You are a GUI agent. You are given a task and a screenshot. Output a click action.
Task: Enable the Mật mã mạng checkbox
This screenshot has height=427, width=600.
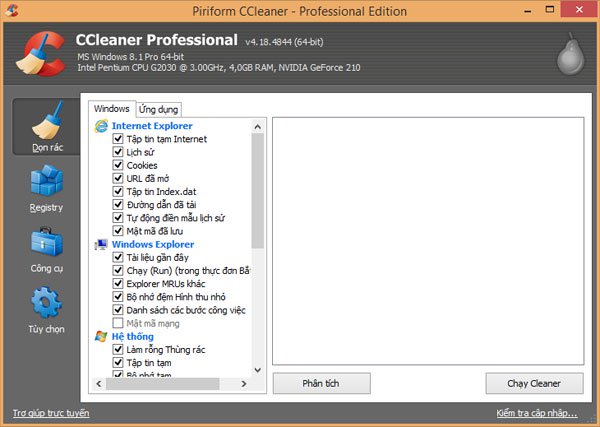click(x=118, y=323)
